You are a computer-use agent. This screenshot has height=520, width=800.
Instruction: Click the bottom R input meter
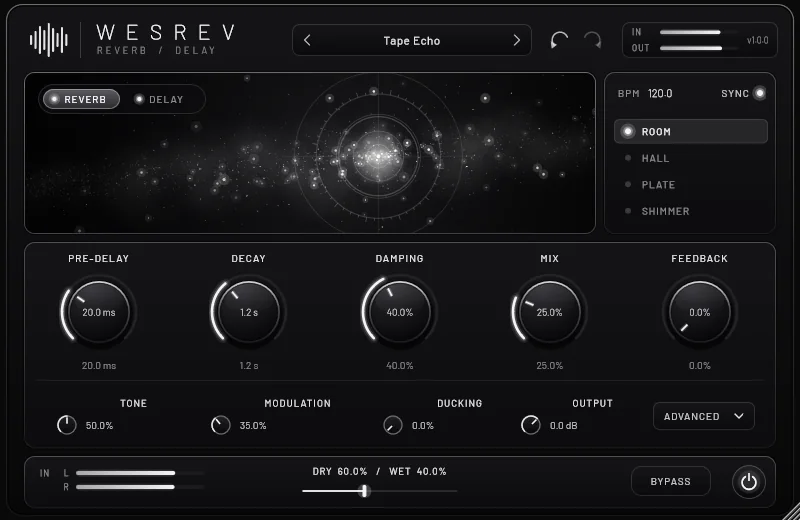[139, 487]
